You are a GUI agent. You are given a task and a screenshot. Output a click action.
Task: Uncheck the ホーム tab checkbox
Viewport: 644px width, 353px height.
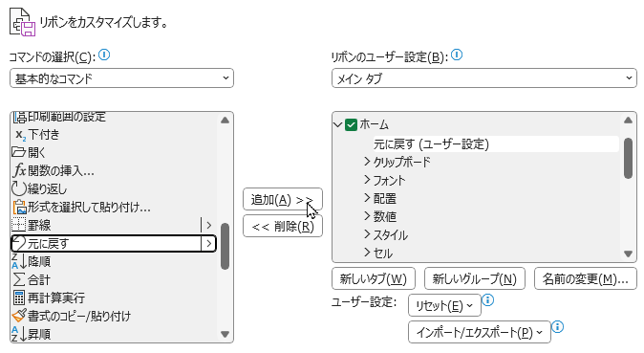tap(351, 124)
